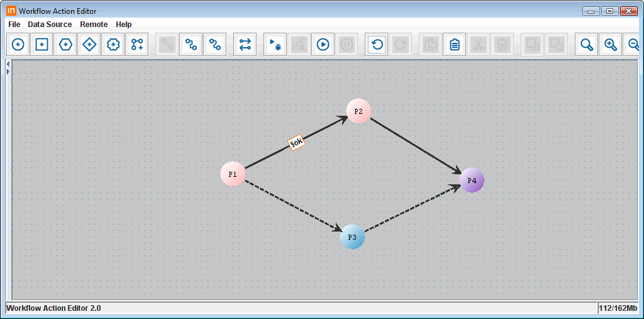Expand side panel with right arrow handle
Viewport: 644px width, 319px height.
[x=8, y=72]
